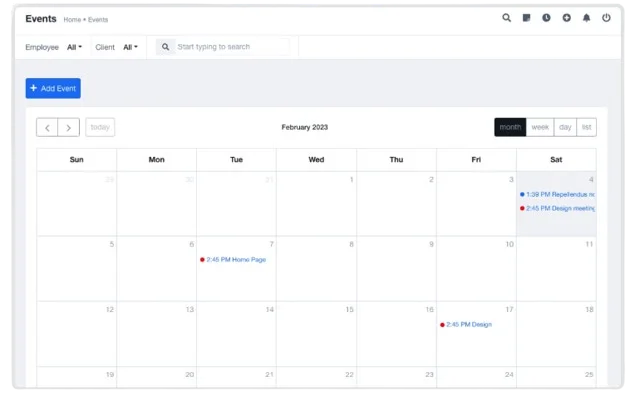
Task: Click the Thu column header
Action: pyautogui.click(x=396, y=160)
